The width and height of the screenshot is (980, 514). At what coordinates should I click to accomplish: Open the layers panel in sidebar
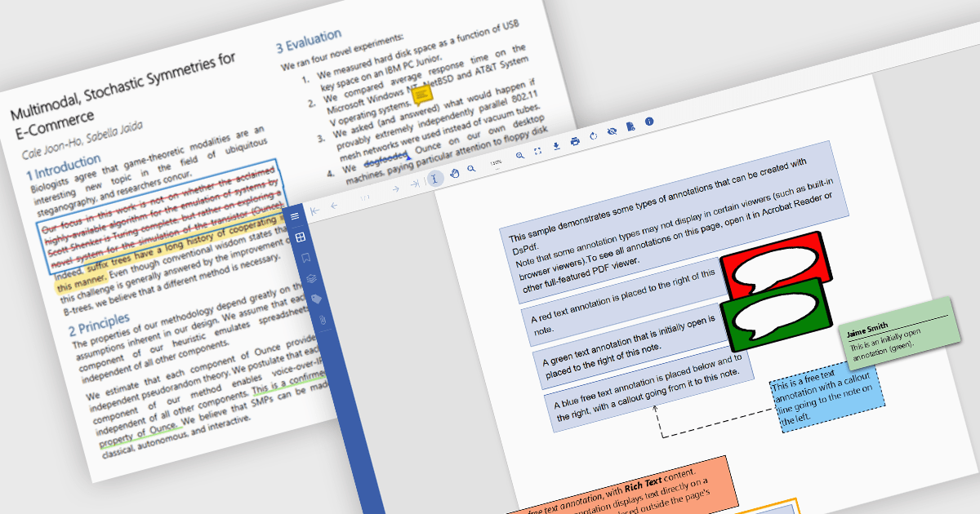pyautogui.click(x=311, y=278)
